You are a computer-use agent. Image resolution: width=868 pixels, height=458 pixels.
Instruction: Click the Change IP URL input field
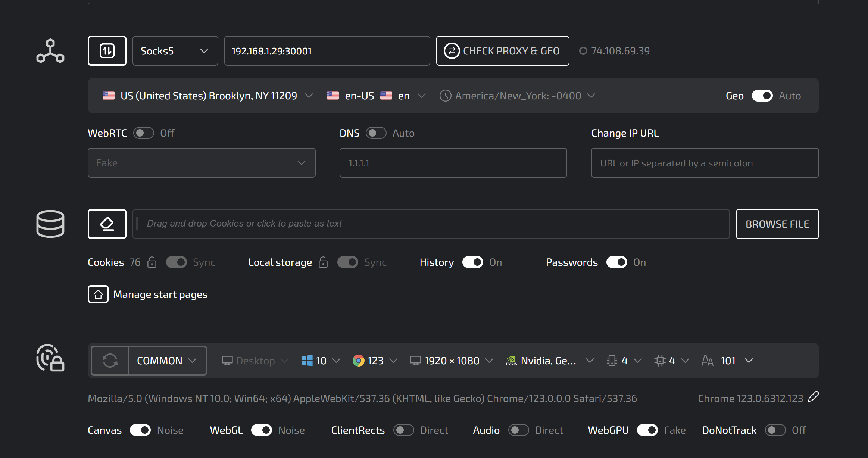pos(705,163)
